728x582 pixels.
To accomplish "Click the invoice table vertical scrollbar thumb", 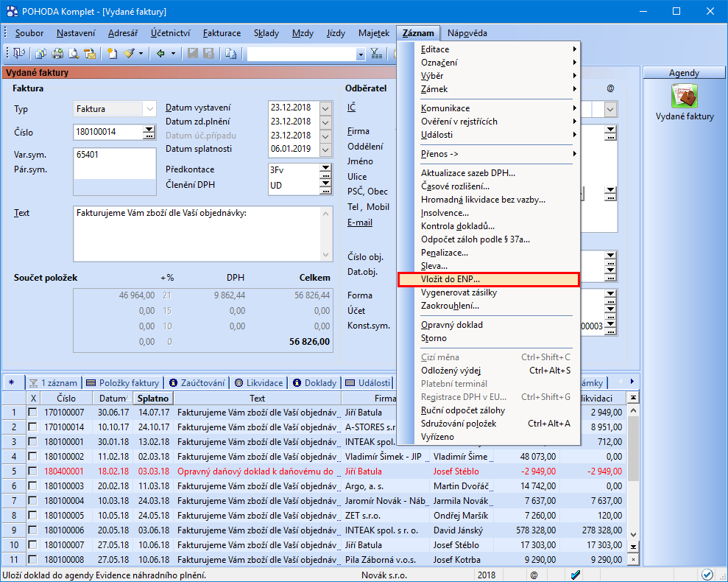I will pyautogui.click(x=632, y=449).
